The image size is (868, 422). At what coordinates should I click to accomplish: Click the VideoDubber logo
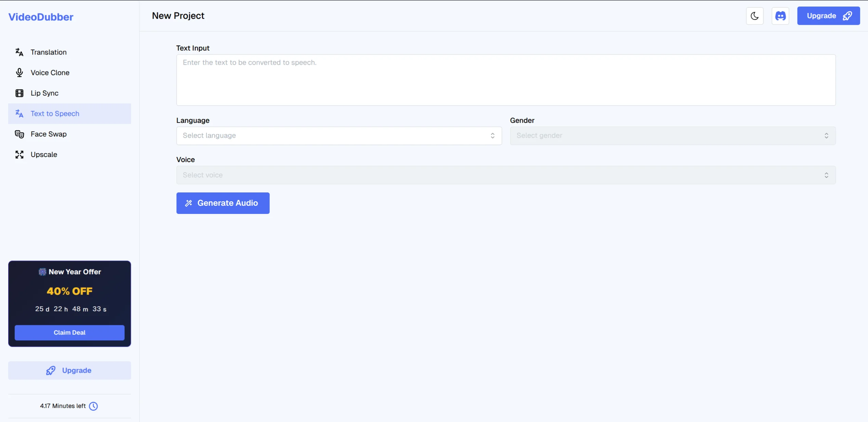click(41, 17)
